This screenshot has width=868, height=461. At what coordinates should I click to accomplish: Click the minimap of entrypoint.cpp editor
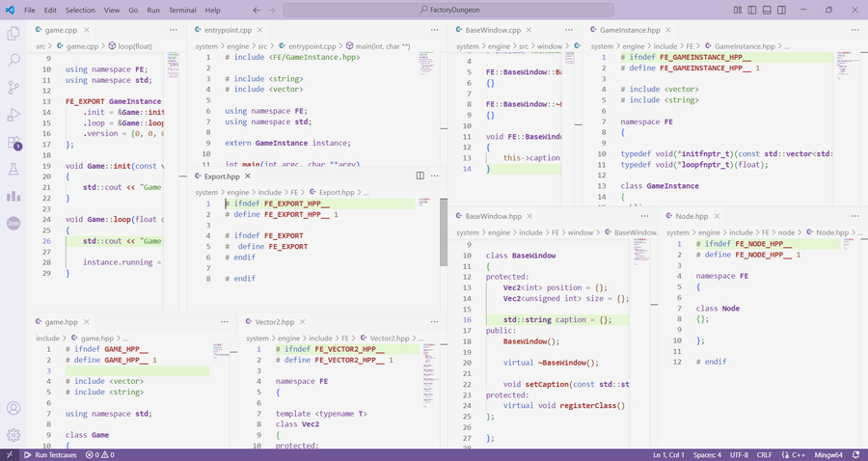click(x=426, y=64)
